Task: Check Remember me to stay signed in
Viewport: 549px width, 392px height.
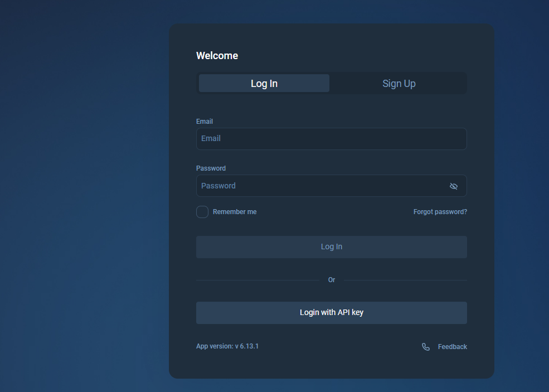Action: 202,212
